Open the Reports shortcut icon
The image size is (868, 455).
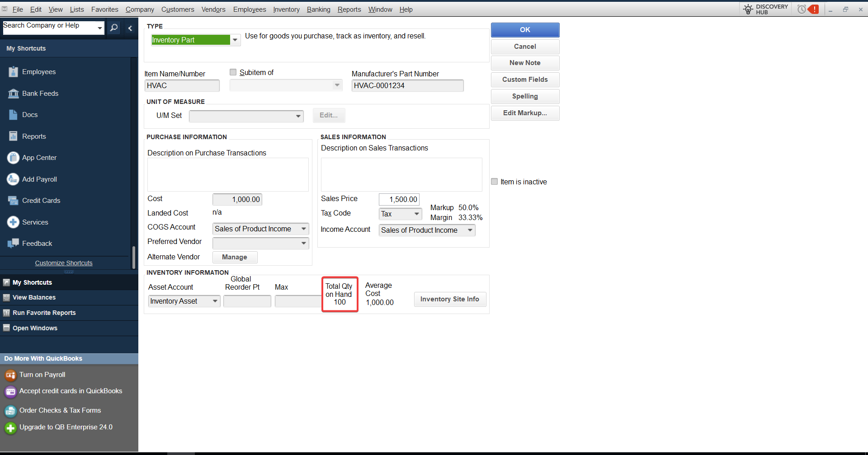coord(13,136)
